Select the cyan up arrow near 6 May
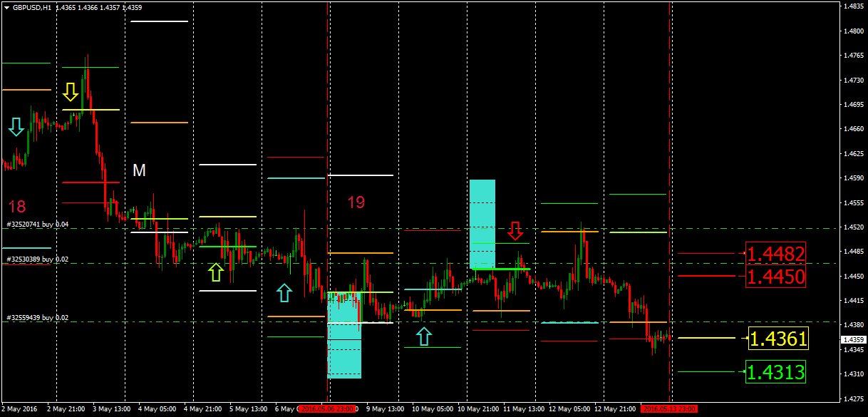 [x=284, y=292]
